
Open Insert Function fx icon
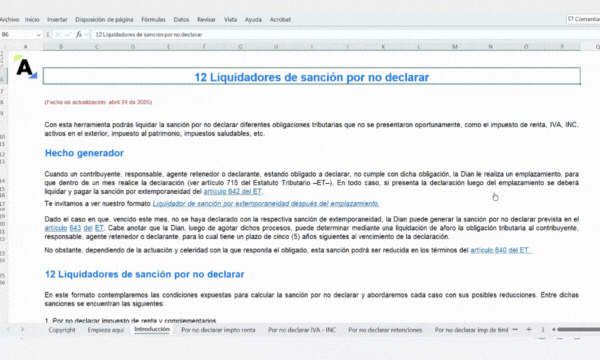(x=78, y=34)
